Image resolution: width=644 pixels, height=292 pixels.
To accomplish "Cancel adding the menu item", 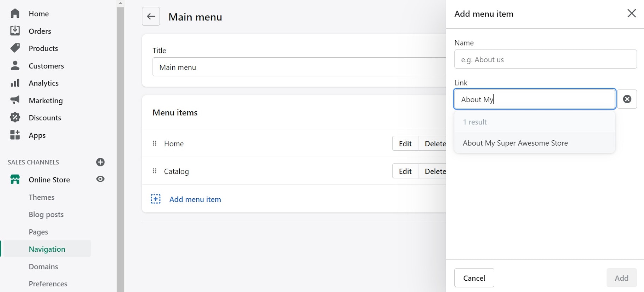I will click(474, 278).
